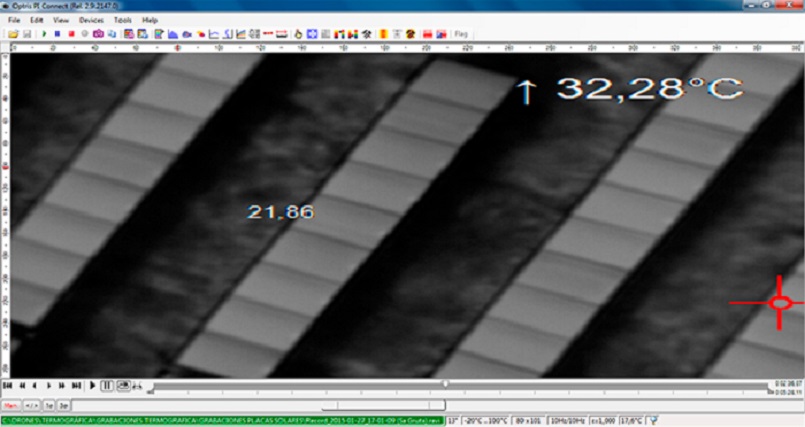
Task: Open the Tools menu
Action: point(122,20)
